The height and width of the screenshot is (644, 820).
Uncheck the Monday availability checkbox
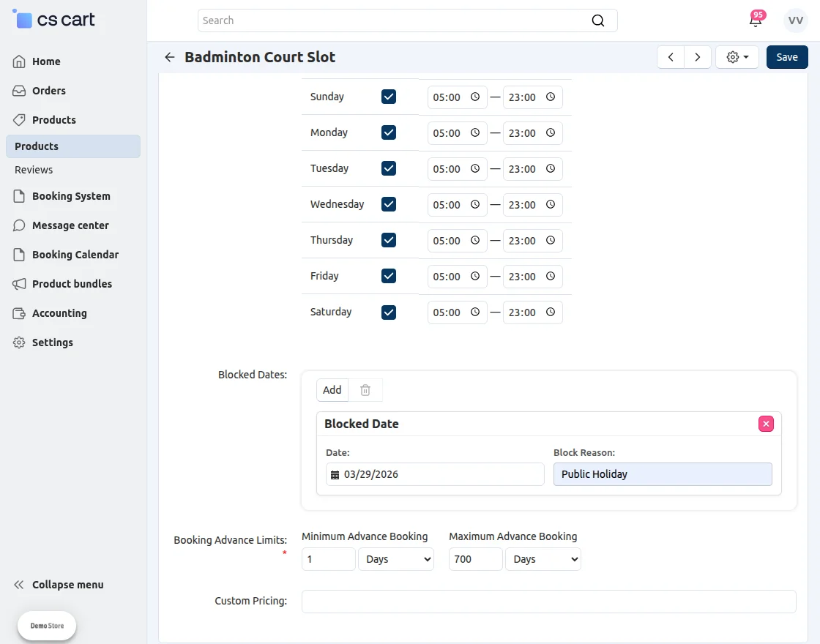(389, 132)
